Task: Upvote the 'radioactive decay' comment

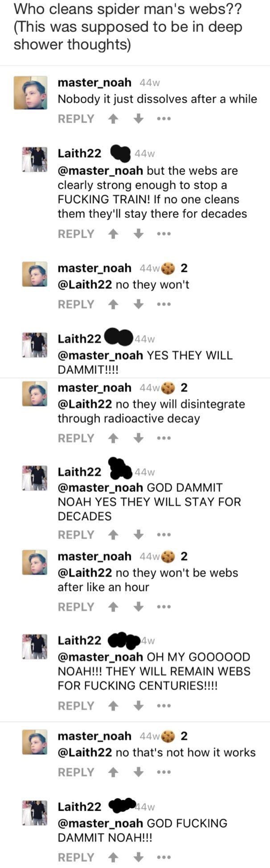Action: point(114,438)
